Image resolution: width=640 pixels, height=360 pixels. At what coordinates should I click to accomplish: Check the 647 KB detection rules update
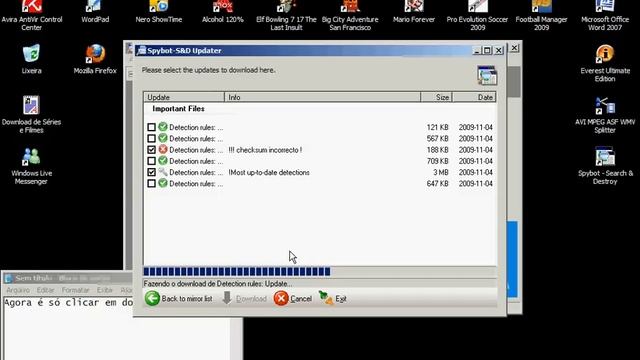coord(151,184)
